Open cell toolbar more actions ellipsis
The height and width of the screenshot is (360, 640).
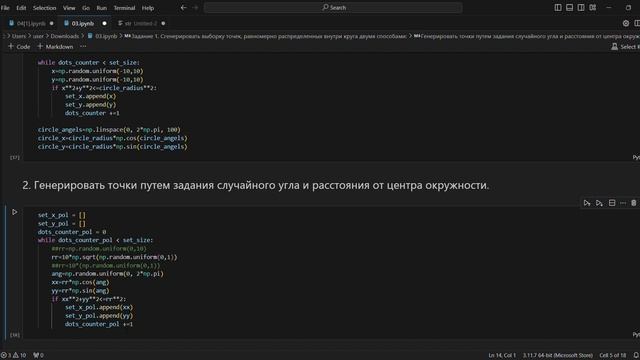[623, 203]
